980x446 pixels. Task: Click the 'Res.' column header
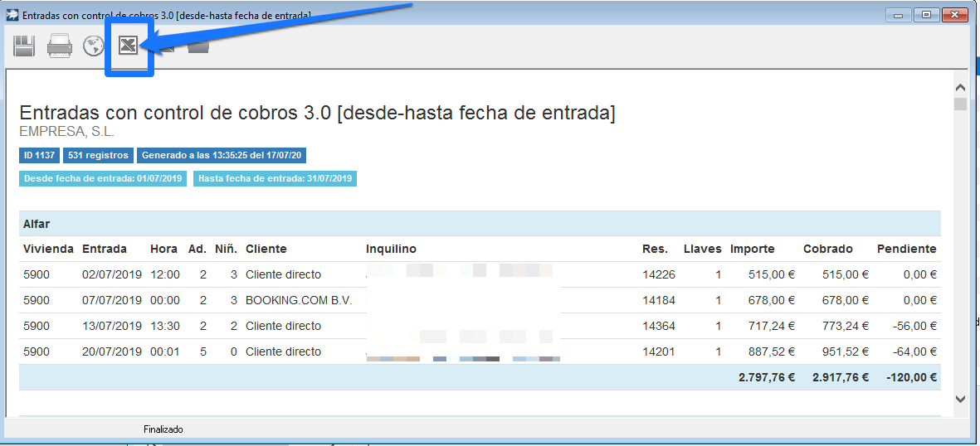pyautogui.click(x=655, y=249)
